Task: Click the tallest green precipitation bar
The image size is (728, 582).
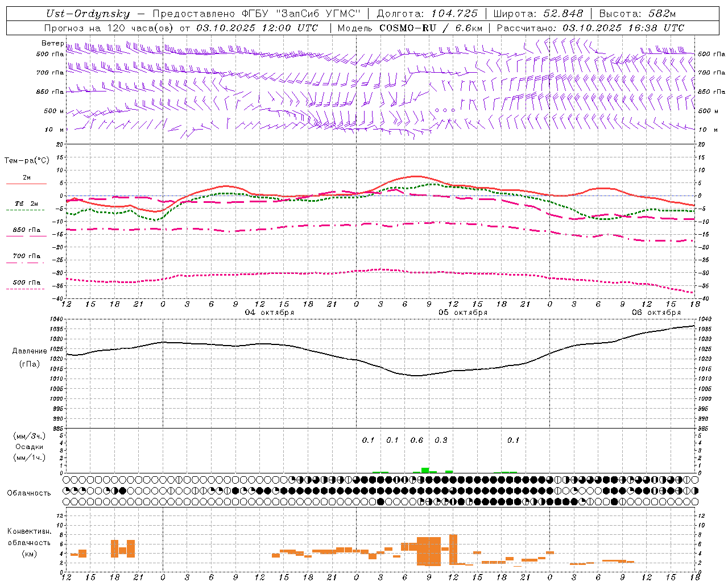Action: (425, 471)
